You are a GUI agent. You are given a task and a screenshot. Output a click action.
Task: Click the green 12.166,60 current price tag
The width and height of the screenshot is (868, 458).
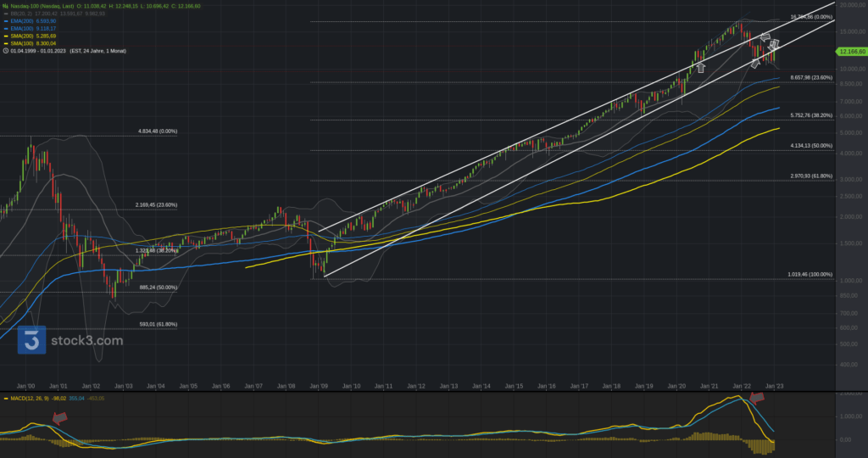click(x=852, y=52)
